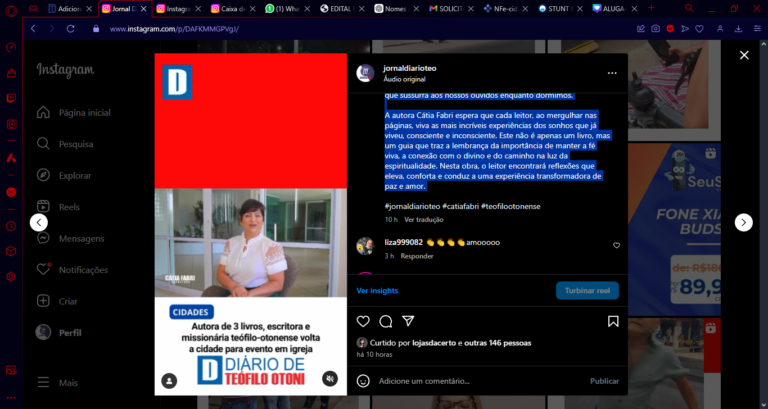Reply to liza999082 with Responder
The width and height of the screenshot is (768, 409).
point(417,256)
